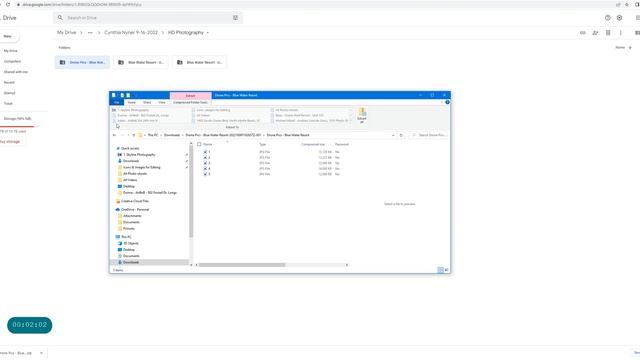Open Attachments folder under OneDrive

point(132,216)
